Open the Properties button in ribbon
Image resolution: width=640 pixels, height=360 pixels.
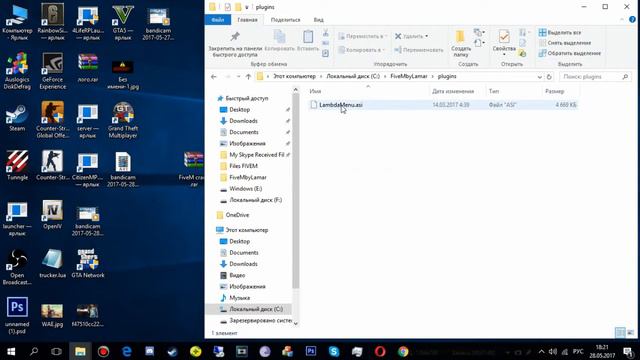coord(504,42)
